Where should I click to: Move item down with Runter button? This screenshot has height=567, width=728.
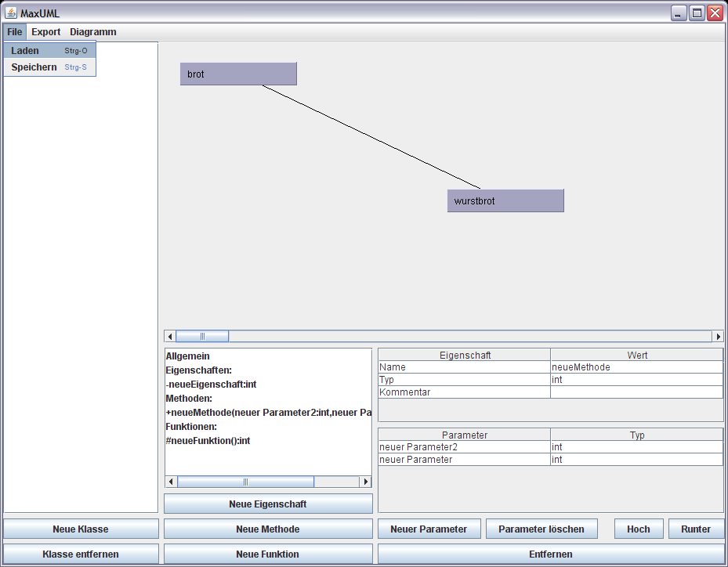pos(696,529)
